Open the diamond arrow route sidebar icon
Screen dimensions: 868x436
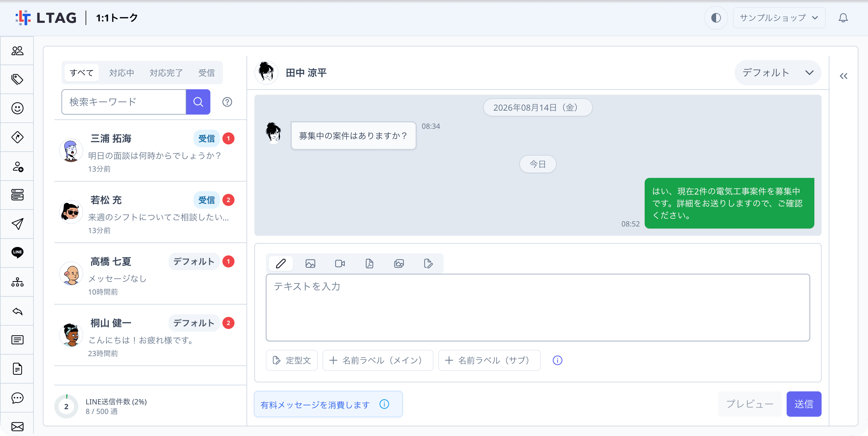click(17, 137)
